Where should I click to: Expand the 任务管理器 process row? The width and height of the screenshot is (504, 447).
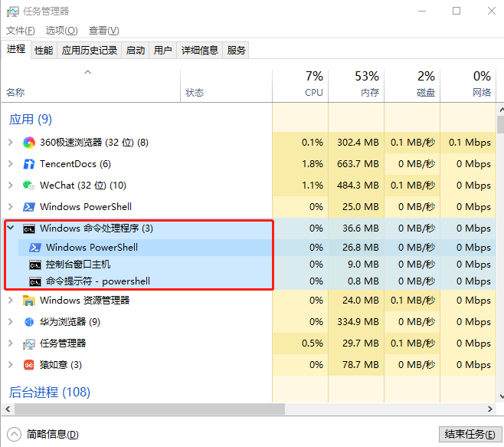pyautogui.click(x=10, y=343)
